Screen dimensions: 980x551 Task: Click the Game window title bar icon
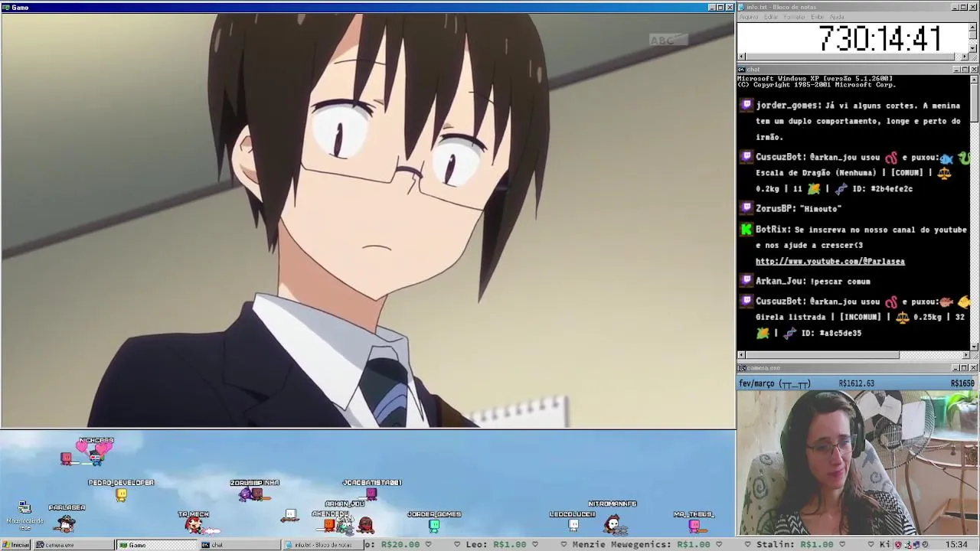tap(5, 8)
